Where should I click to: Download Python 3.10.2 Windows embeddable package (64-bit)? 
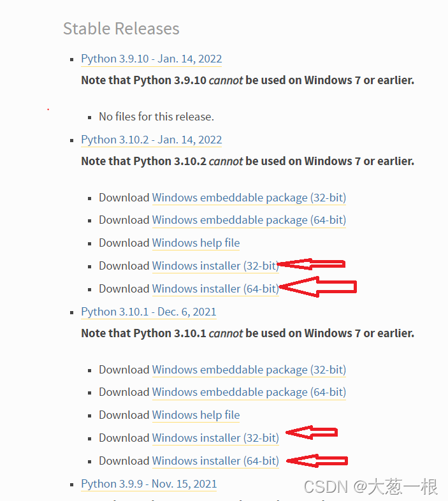pos(249,220)
